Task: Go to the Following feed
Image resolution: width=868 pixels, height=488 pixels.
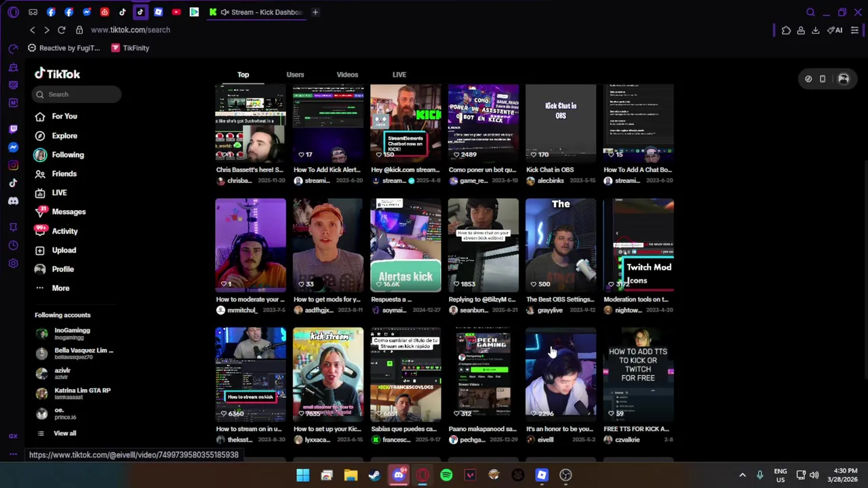Action: (x=60, y=155)
